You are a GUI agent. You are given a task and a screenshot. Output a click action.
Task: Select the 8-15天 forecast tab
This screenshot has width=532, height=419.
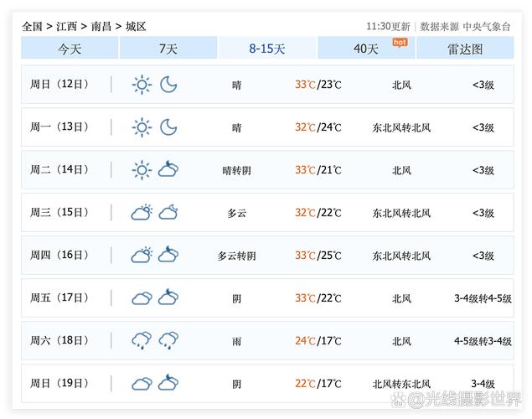pos(267,48)
